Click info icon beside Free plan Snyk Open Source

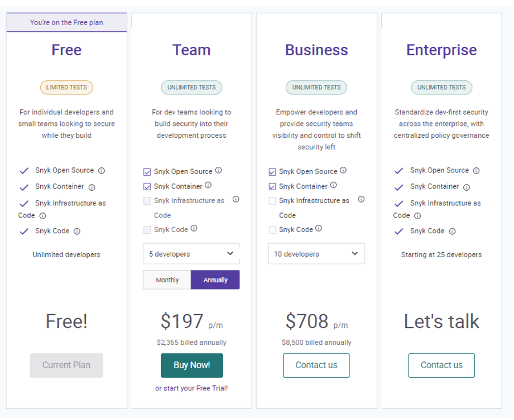[102, 171]
